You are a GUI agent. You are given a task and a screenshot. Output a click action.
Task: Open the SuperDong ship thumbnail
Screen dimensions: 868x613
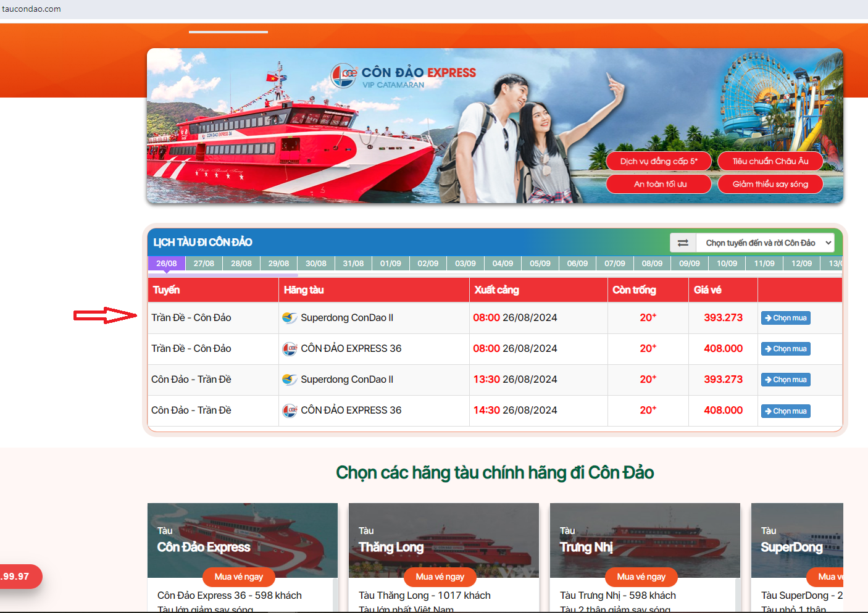tap(797, 540)
